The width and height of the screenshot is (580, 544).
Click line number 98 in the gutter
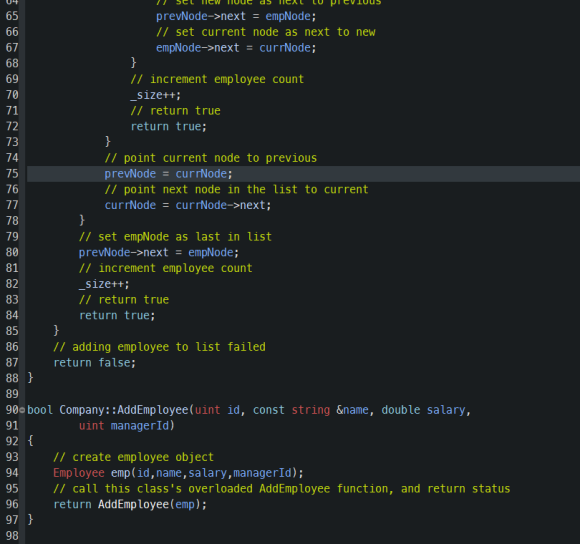[12, 536]
